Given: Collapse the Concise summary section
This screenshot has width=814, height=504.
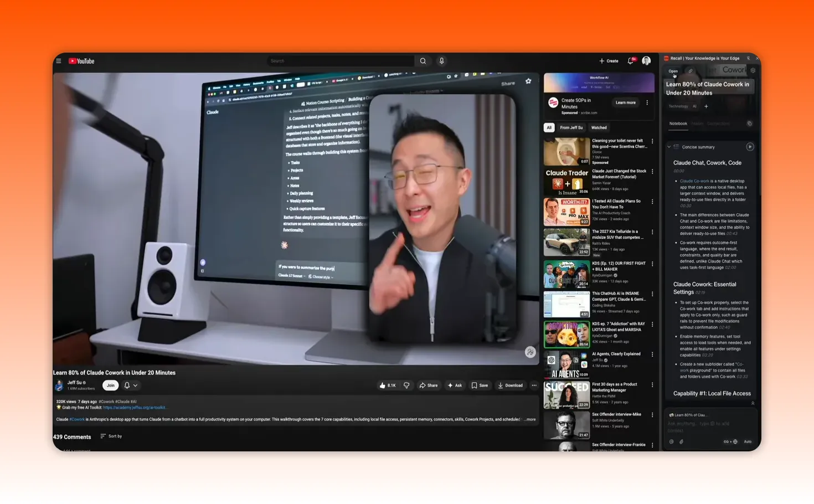Looking at the screenshot, I should click(x=669, y=147).
